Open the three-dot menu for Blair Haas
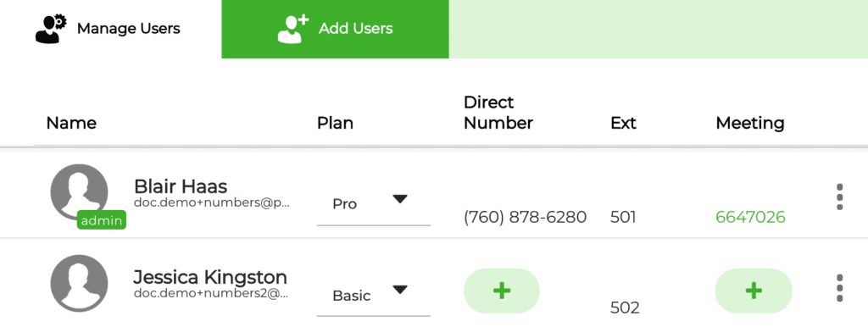This screenshot has height=327, width=868. [840, 197]
